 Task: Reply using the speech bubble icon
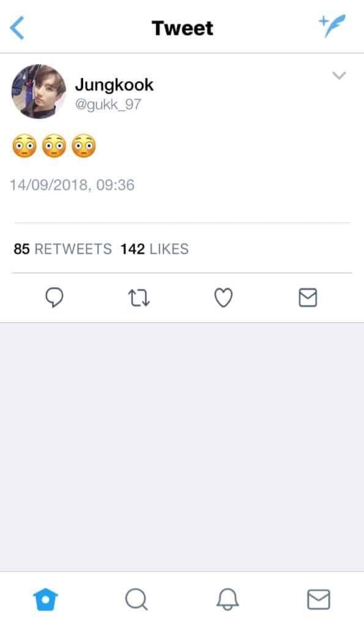tap(54, 298)
